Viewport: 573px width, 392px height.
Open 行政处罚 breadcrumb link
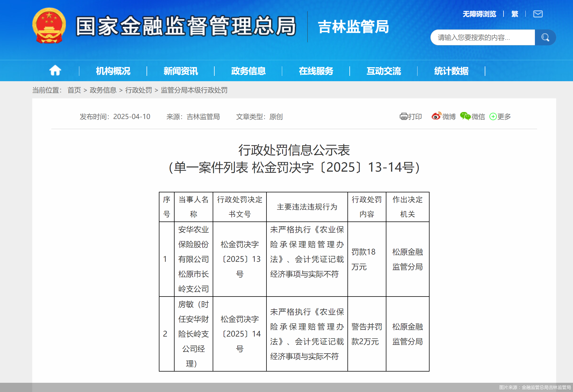(139, 90)
